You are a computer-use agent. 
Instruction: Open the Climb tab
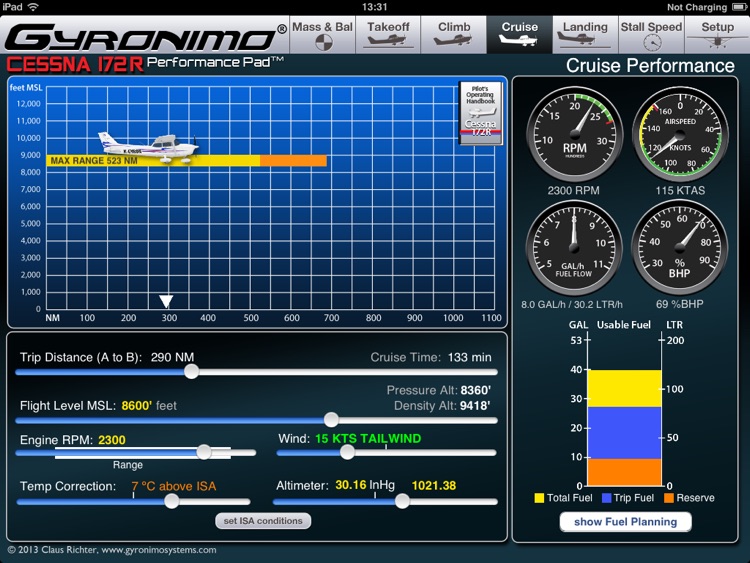coord(454,34)
